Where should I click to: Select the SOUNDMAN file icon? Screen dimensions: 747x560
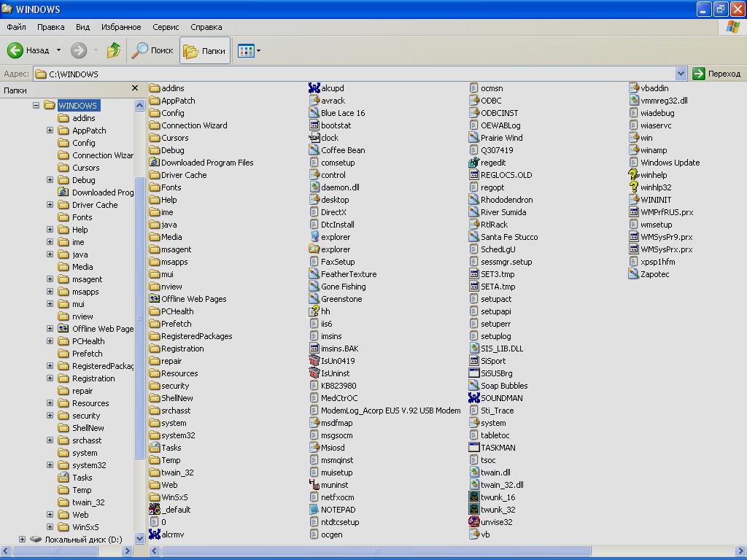(x=474, y=398)
